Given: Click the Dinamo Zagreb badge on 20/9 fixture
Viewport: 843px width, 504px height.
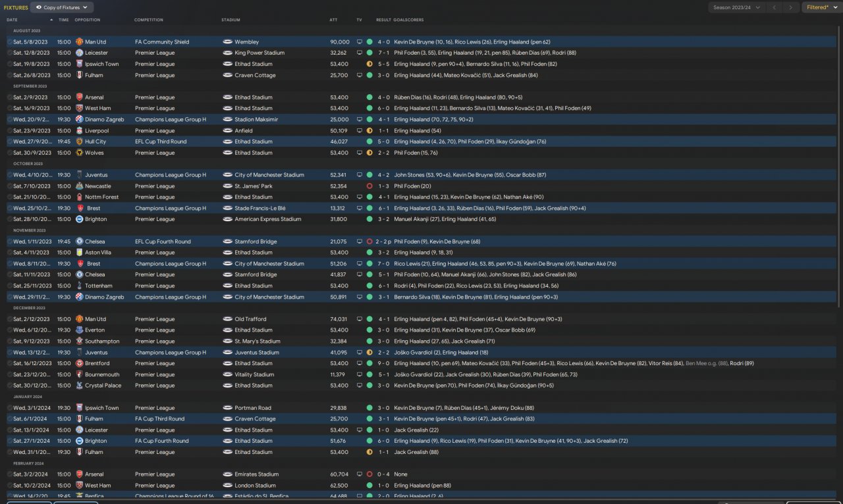Looking at the screenshot, I should tap(79, 120).
